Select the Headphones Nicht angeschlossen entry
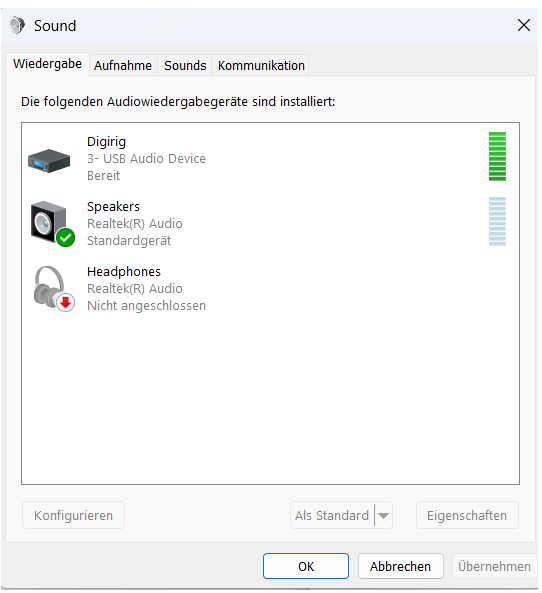 pos(270,289)
